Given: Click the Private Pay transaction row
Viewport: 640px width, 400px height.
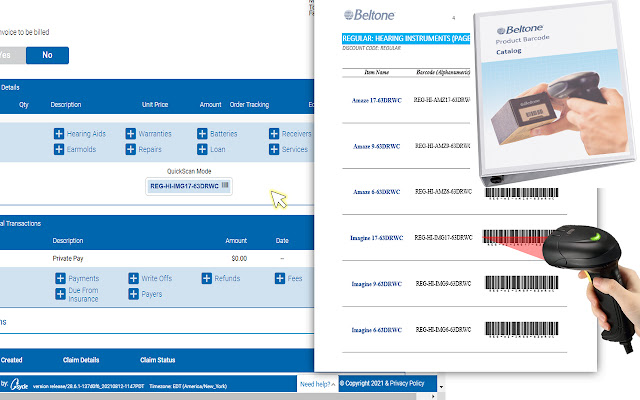Looking at the screenshot, I should point(157,258).
